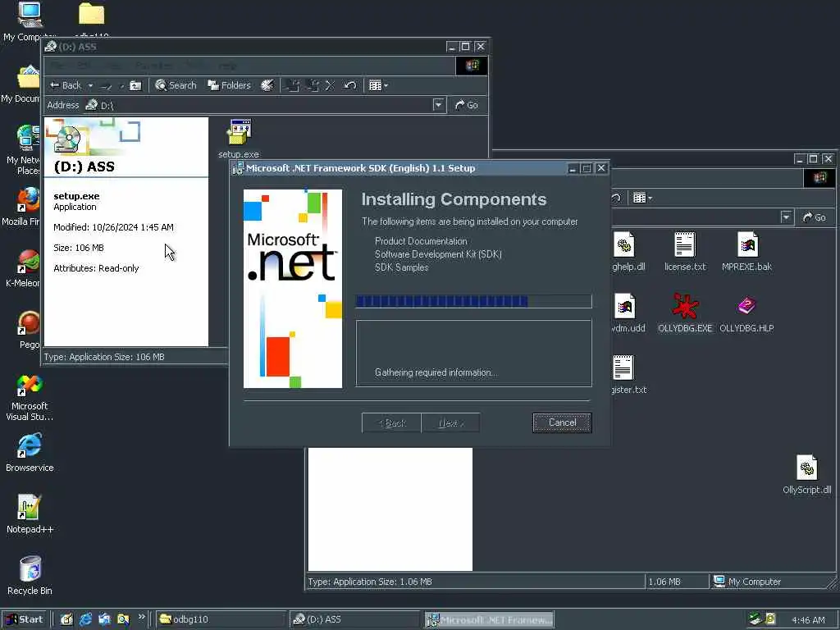Image resolution: width=840 pixels, height=630 pixels.
Task: Select dbghelp.dll file in odbg110 window
Action: pyautogui.click(x=628, y=251)
